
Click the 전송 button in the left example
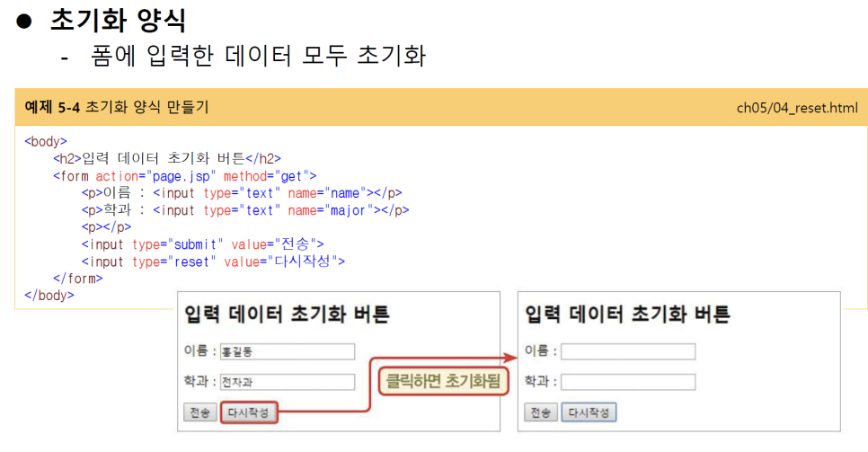click(x=199, y=412)
